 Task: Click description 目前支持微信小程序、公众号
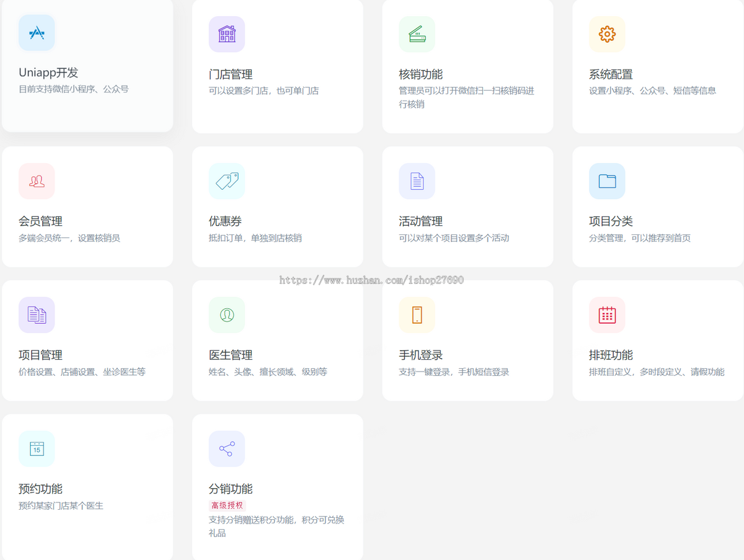tap(74, 89)
